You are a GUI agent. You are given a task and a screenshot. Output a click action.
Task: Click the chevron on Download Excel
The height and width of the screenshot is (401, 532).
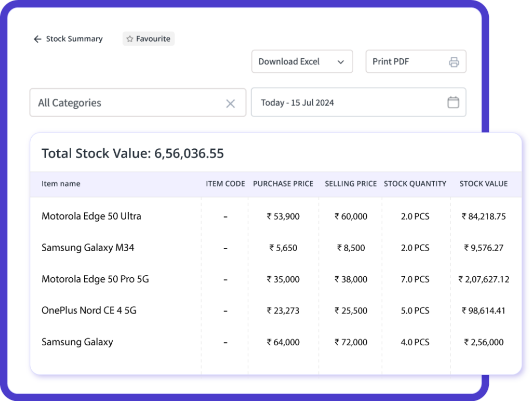tap(341, 61)
